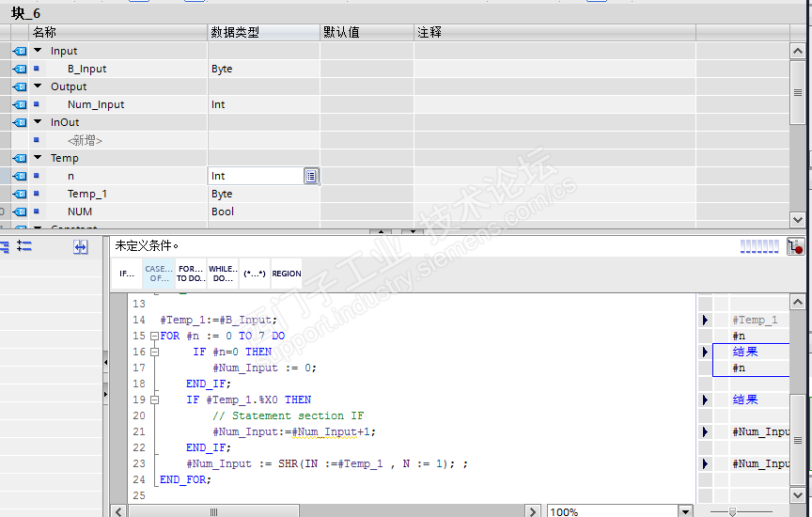This screenshot has width=812, height=517.
Task: Click the tag icon beside B_Input
Action: click(x=20, y=69)
